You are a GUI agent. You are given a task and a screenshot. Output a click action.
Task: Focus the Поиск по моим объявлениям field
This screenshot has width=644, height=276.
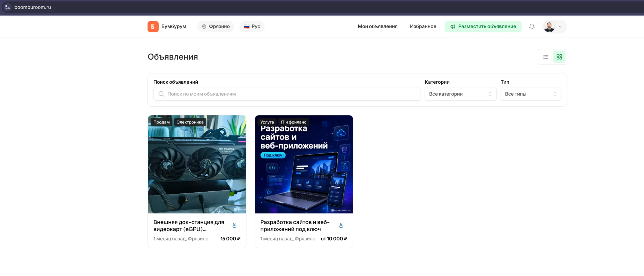(287, 94)
